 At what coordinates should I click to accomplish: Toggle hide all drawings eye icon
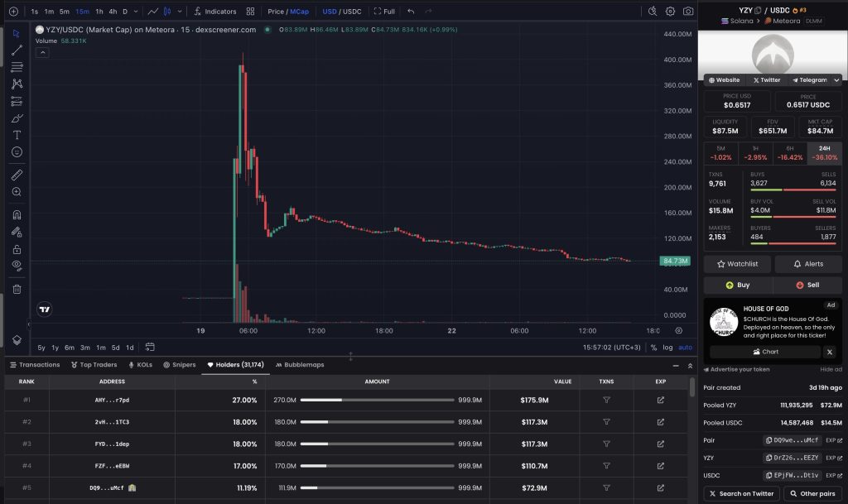(x=17, y=265)
